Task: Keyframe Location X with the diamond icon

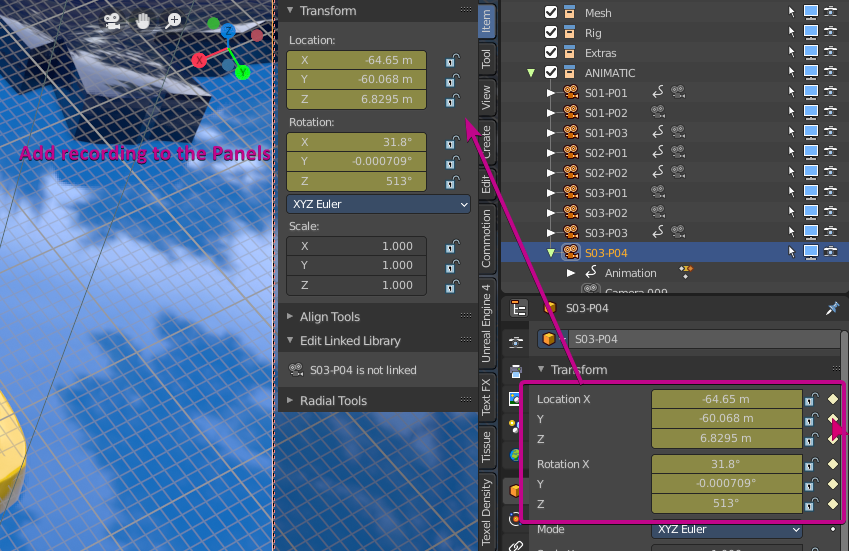Action: 833,399
